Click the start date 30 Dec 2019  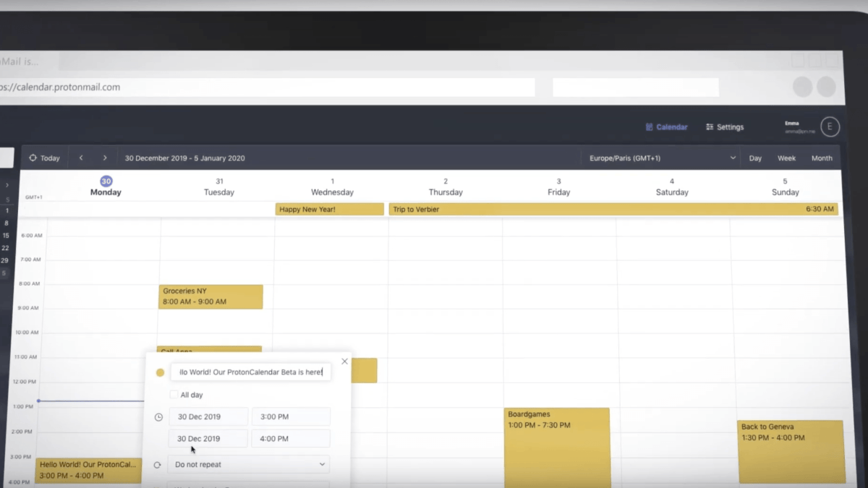(208, 416)
